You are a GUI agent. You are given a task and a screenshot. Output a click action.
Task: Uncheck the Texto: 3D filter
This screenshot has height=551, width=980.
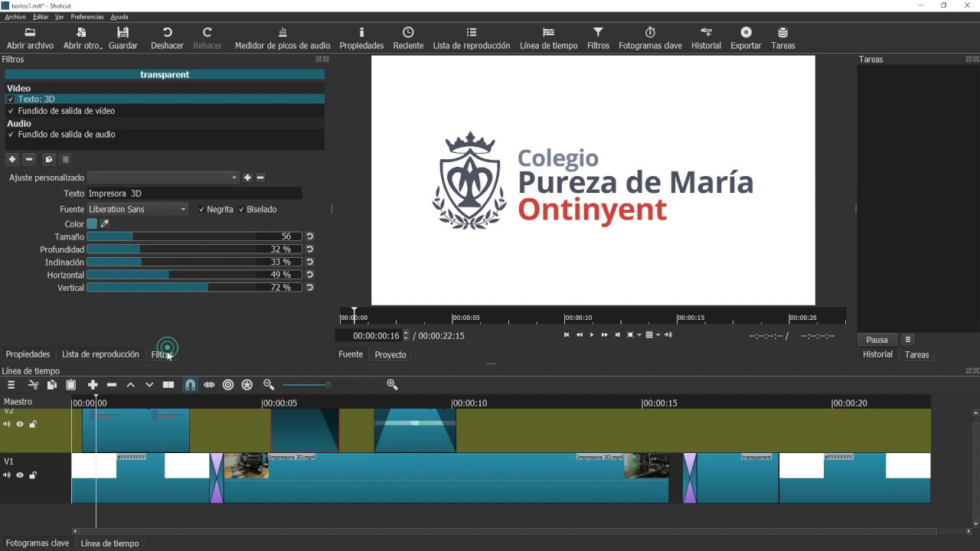tap(11, 99)
